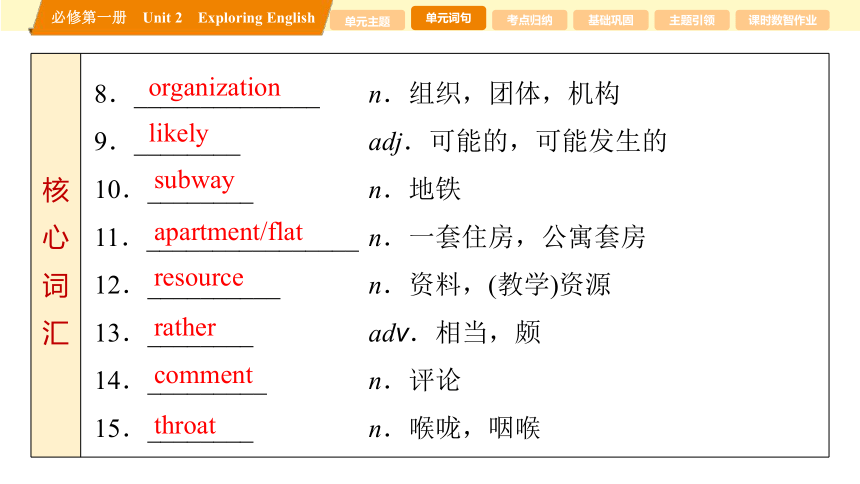Open the 基础巩固 tab
This screenshot has width=860, height=484.
pyautogui.click(x=610, y=20)
